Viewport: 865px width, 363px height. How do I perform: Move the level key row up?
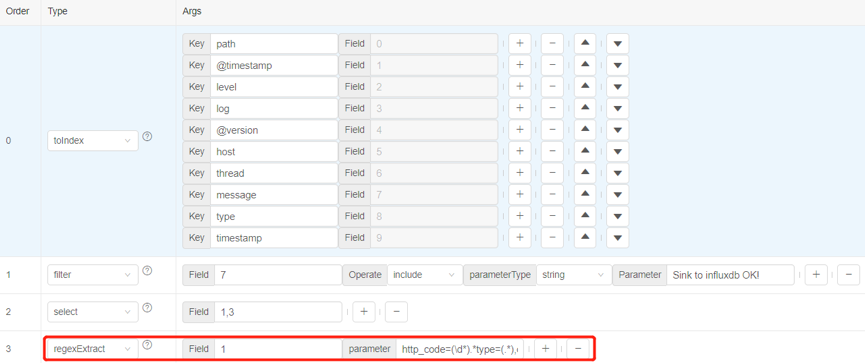585,87
